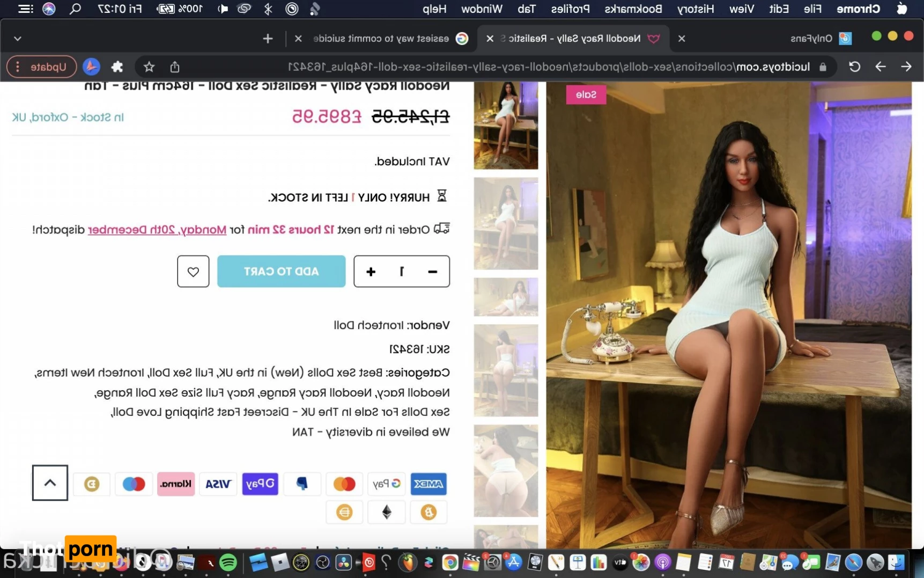Open a new tab with plus icon
Image resolution: width=924 pixels, height=578 pixels.
pyautogui.click(x=268, y=39)
